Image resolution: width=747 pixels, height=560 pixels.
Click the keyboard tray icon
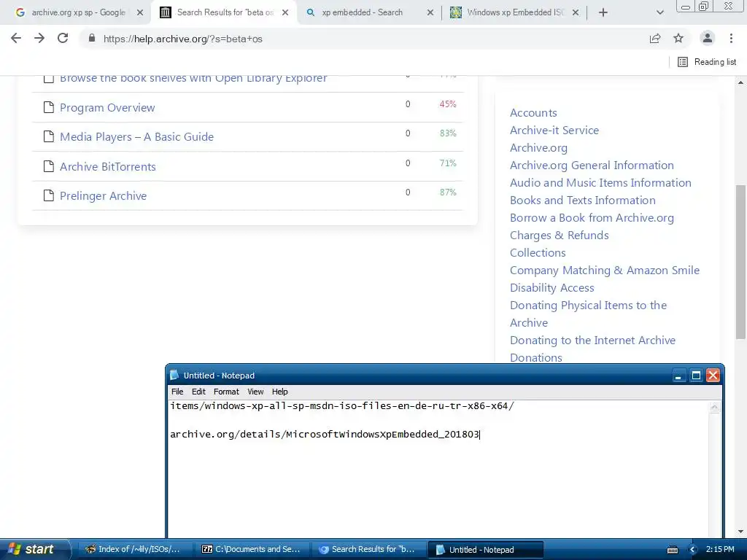coord(672,550)
